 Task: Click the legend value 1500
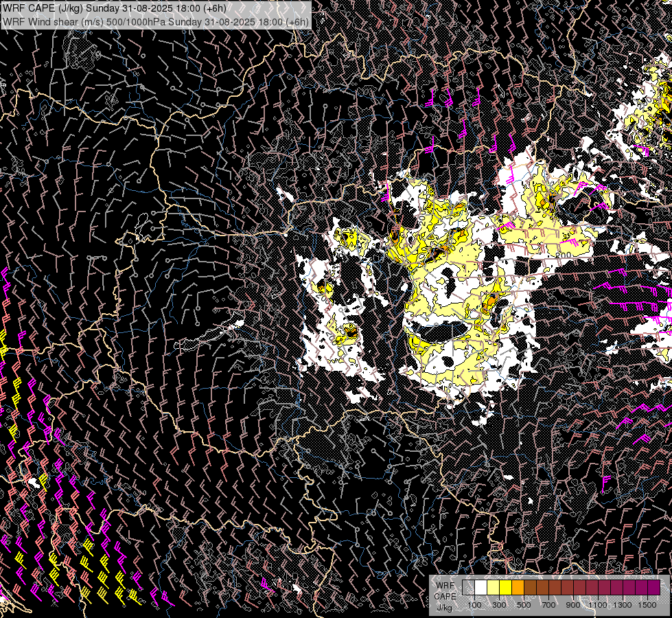tap(647, 605)
